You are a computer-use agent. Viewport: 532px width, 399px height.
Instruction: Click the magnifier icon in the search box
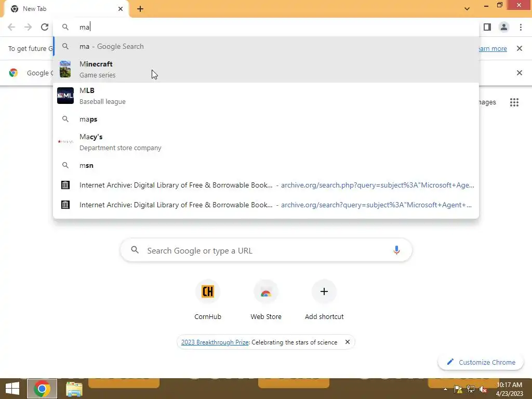click(135, 250)
